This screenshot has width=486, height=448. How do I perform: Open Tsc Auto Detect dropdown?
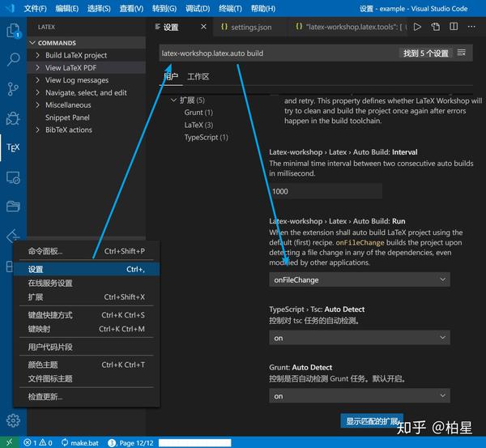360,338
